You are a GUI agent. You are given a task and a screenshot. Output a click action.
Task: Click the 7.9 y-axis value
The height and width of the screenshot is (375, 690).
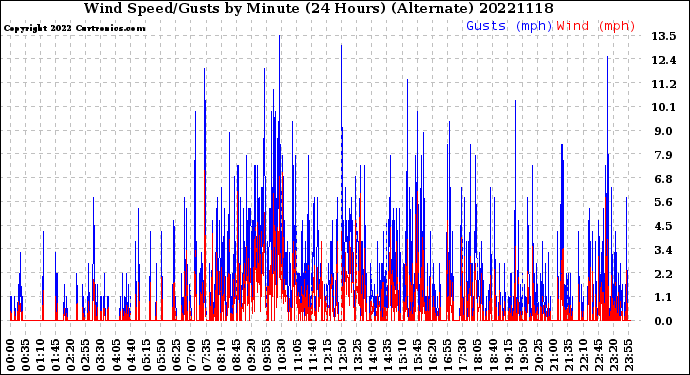tap(664, 155)
